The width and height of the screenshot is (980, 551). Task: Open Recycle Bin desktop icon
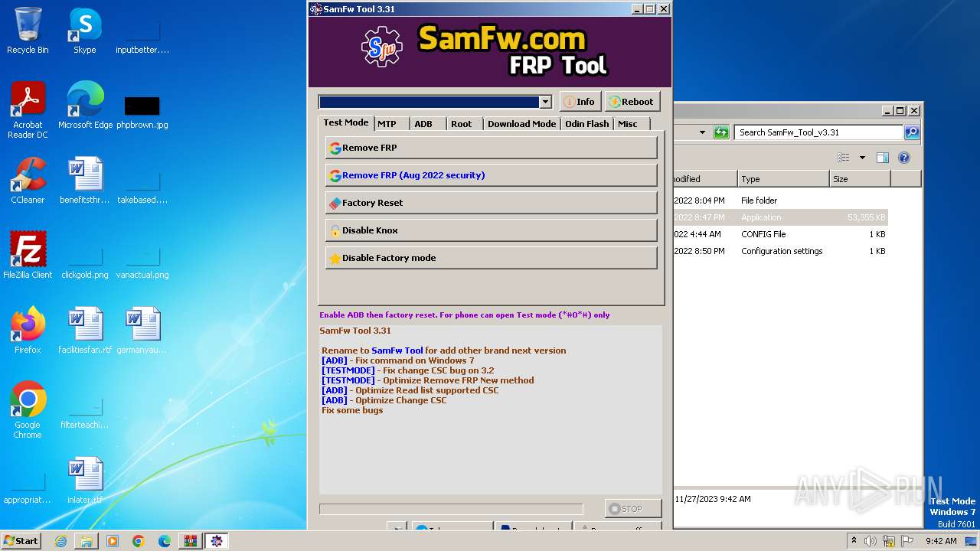pos(28,31)
